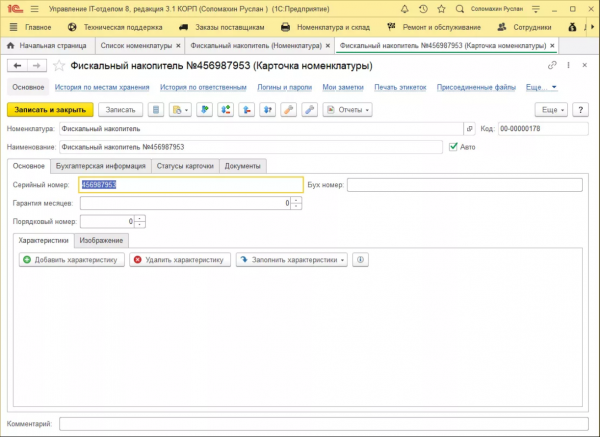Viewport: 600px width, 437px height.
Task: Click the Записать и закрыть button
Action: tap(50, 110)
